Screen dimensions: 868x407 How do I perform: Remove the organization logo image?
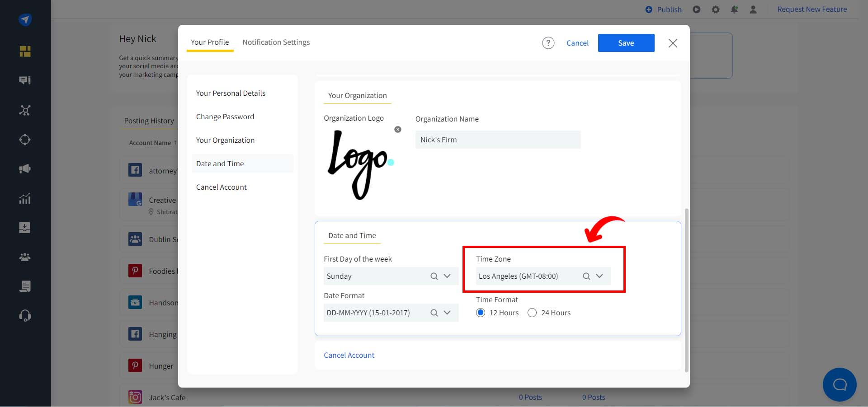coord(398,130)
